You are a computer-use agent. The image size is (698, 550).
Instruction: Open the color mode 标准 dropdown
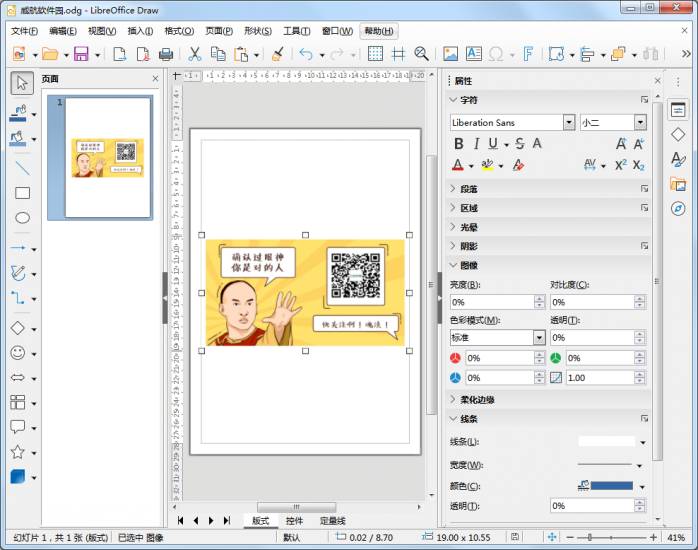point(539,338)
